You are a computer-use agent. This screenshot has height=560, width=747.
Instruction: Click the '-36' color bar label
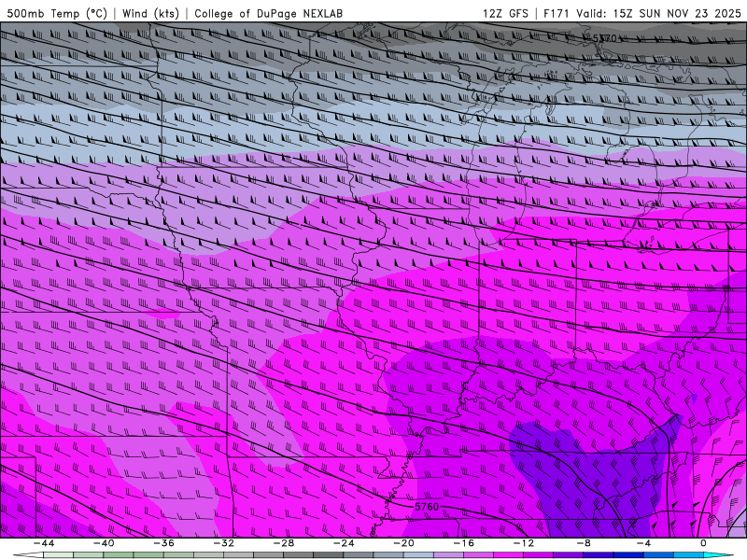click(x=164, y=543)
